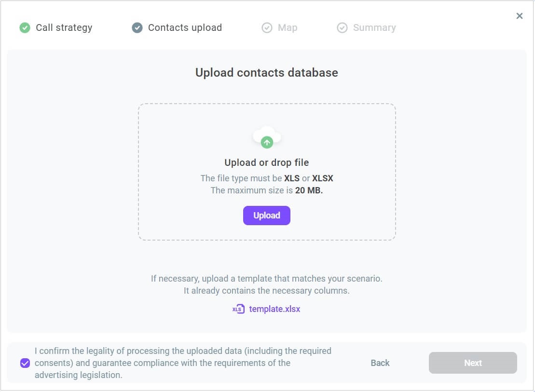Select the Contacts upload step label

[185, 27]
